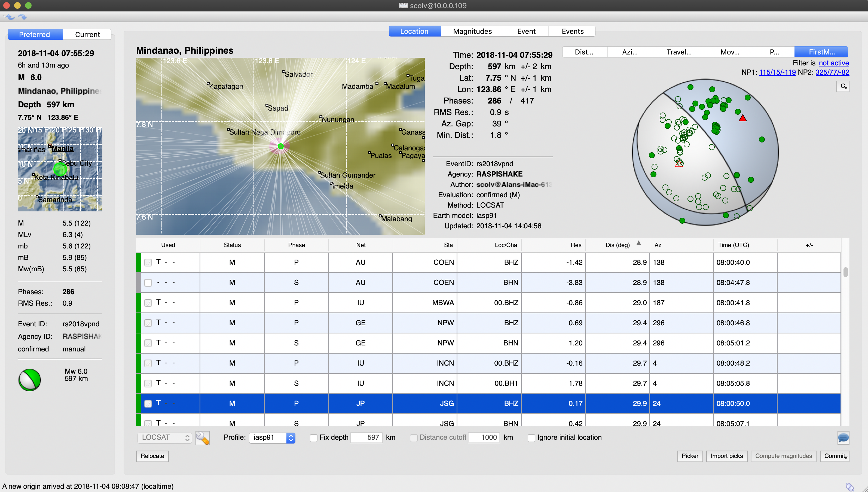Open the P... plot tab
Screen dimensions: 868x492
(774, 52)
